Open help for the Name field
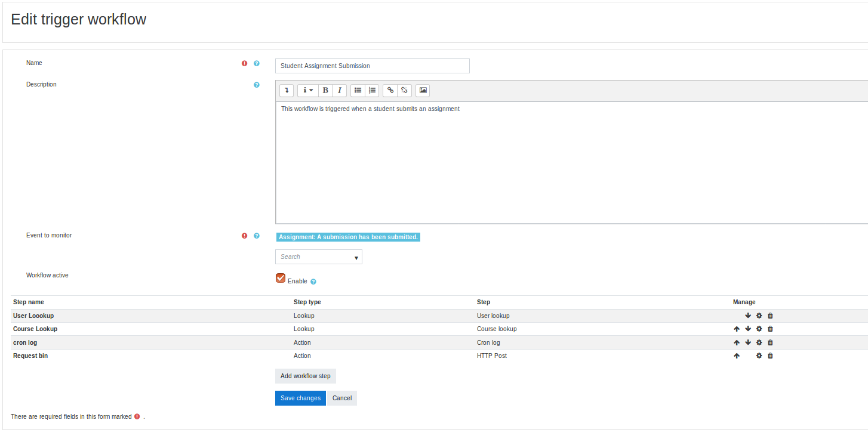This screenshot has height=445, width=868. [257, 63]
